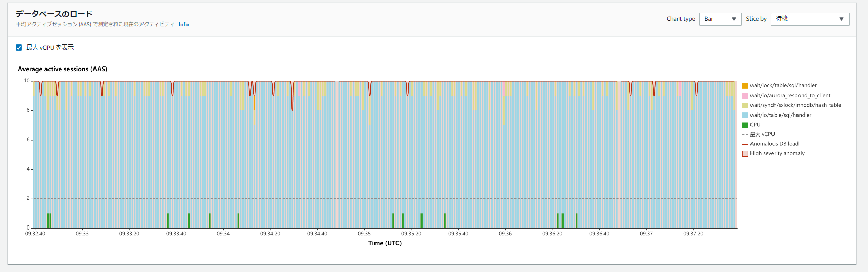Click the 09:36:20 time axis label
Image resolution: width=868 pixels, height=272 pixels.
(552, 234)
